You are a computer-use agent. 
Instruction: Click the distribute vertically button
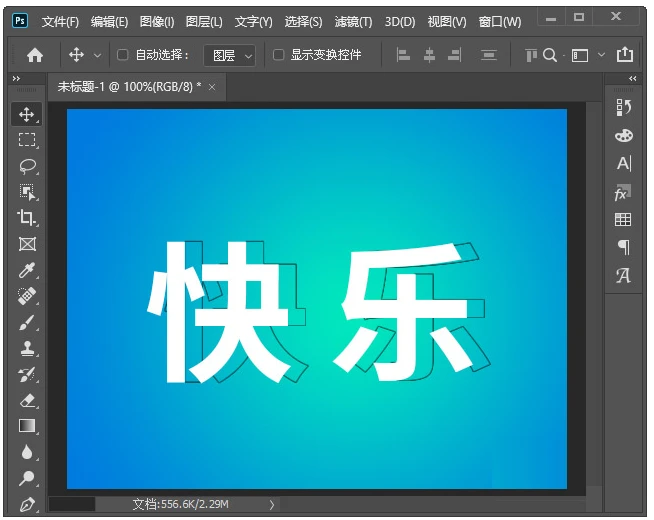(x=488, y=55)
